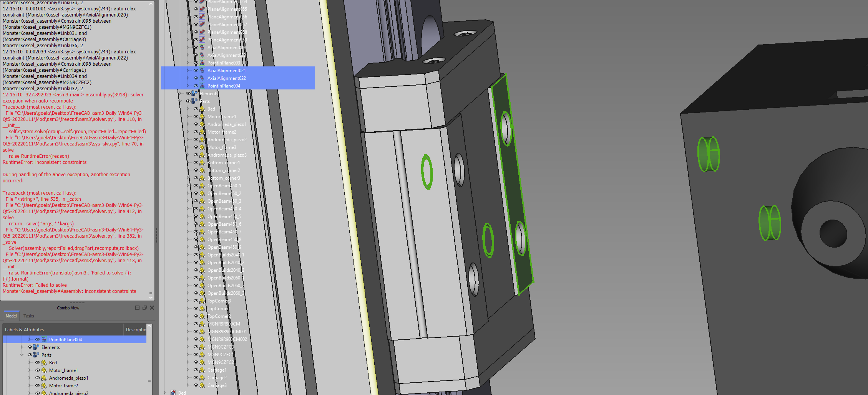Image resolution: width=868 pixels, height=395 pixels.
Task: Click the Motor_frame1 part icon
Action: [x=201, y=116]
